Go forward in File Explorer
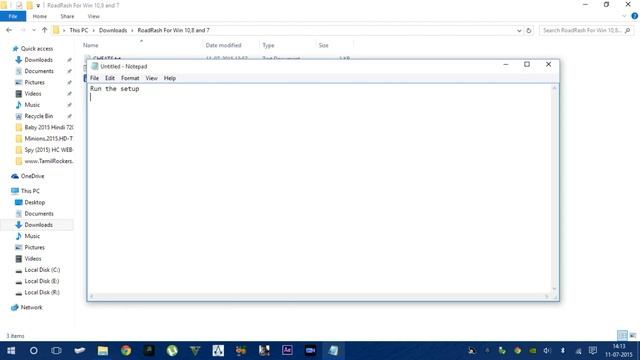The width and height of the screenshot is (640, 360). (23, 30)
